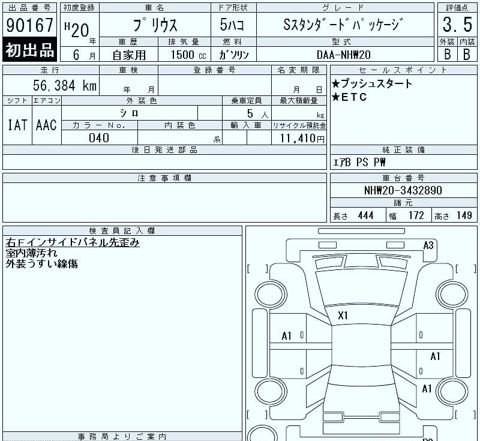Click the 名変期限 header

(299, 70)
